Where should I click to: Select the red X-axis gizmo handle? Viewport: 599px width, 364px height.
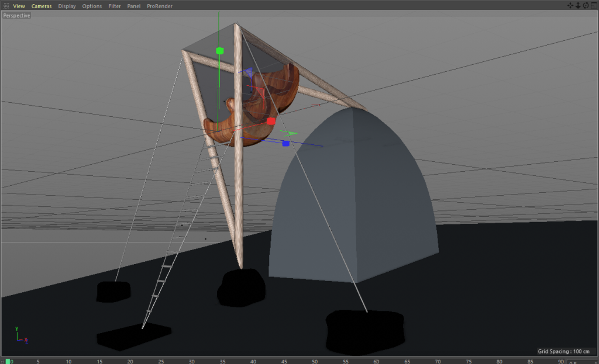271,121
